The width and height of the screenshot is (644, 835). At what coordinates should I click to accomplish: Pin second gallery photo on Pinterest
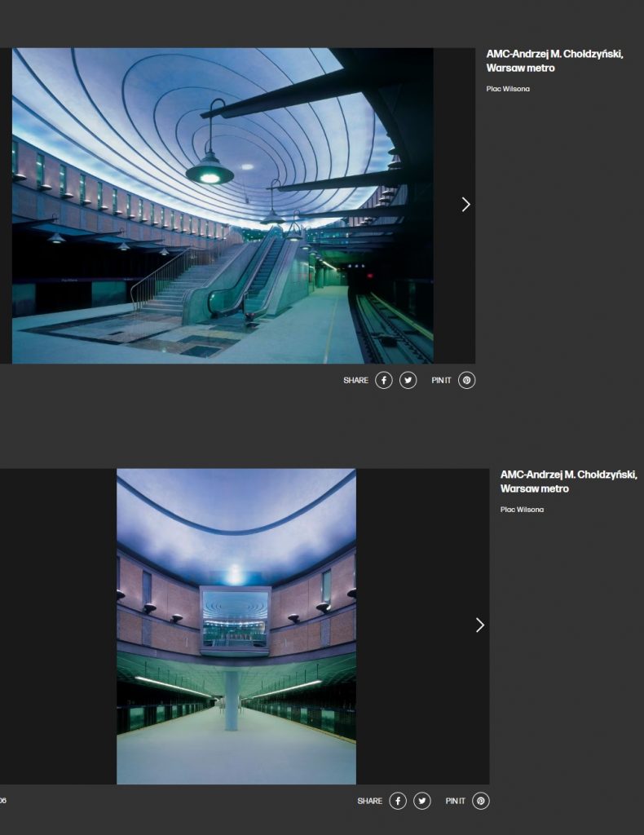(x=481, y=801)
